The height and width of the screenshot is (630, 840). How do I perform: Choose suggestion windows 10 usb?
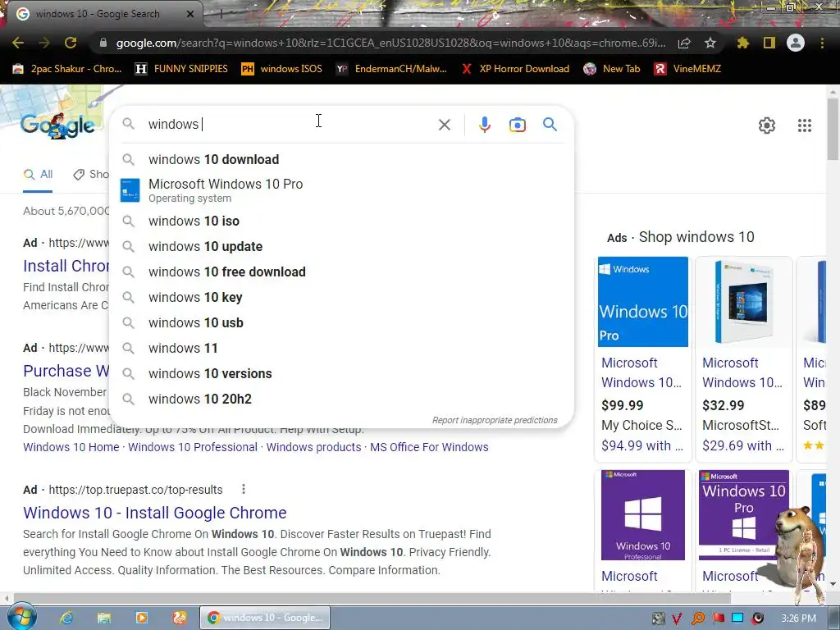tap(341, 323)
